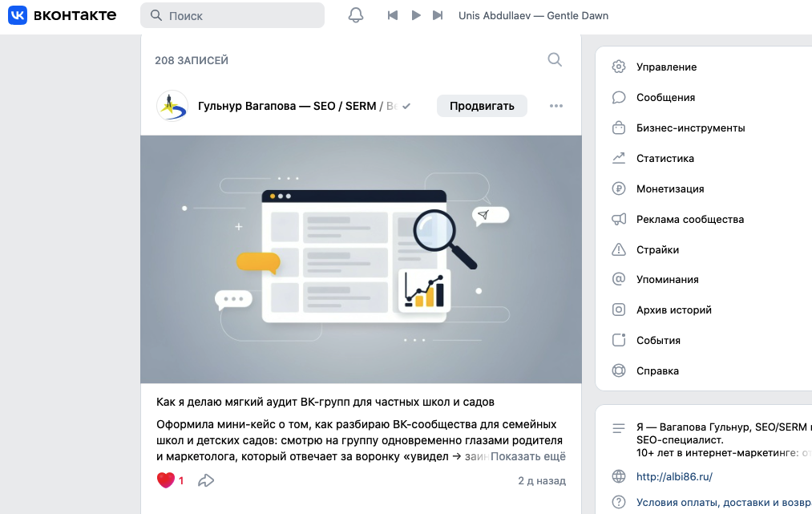Like the post with heart icon
The width and height of the screenshot is (812, 514).
click(166, 480)
